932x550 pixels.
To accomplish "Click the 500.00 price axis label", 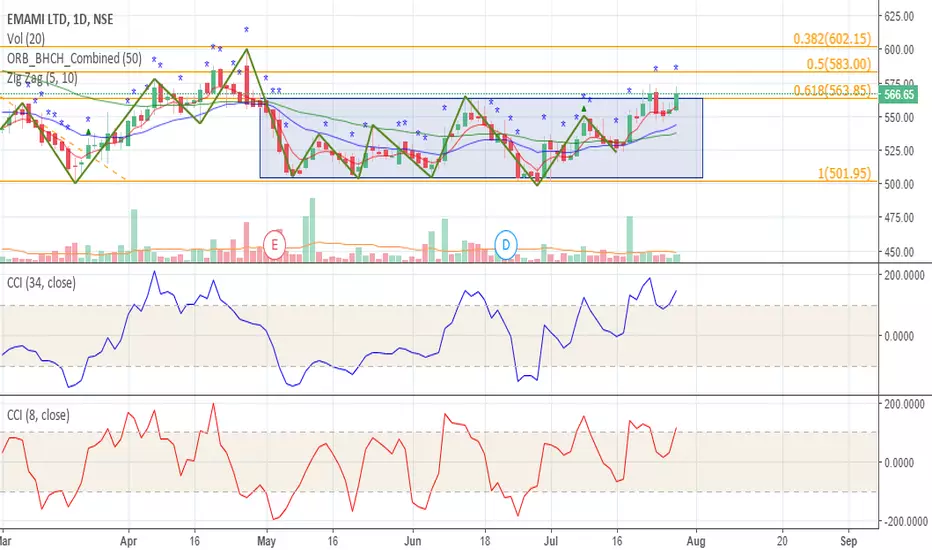I will (899, 184).
